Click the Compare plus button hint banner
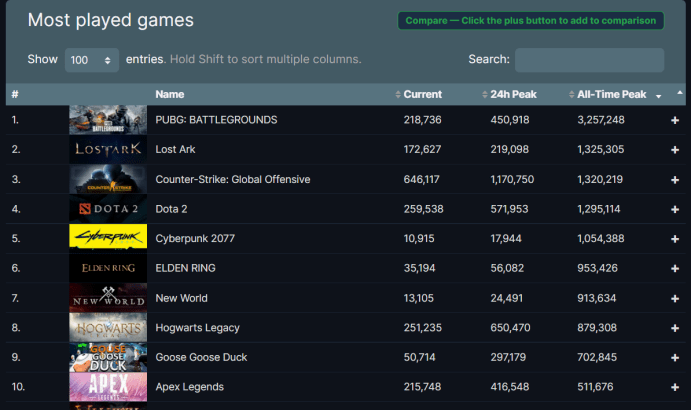This screenshot has height=410, width=692. tap(530, 21)
